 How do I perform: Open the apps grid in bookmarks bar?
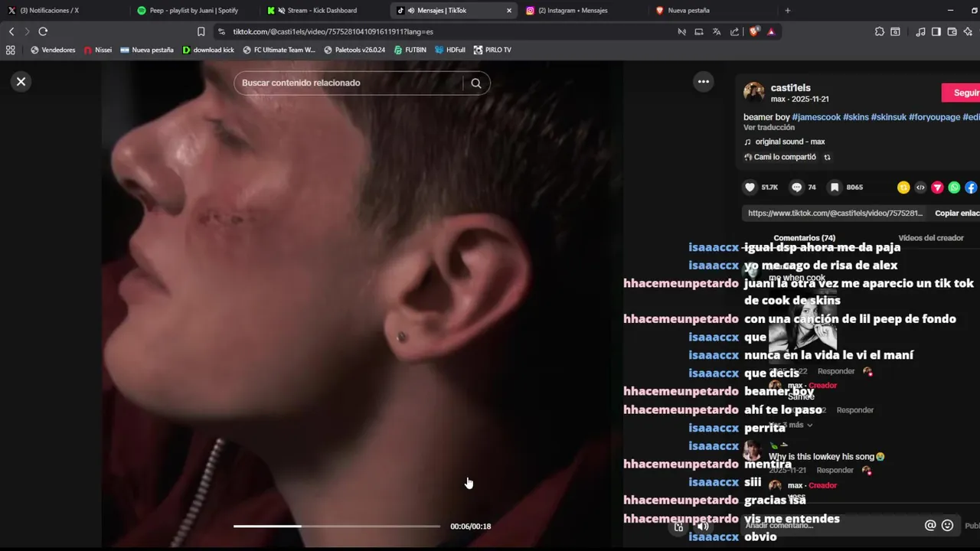tap(10, 50)
